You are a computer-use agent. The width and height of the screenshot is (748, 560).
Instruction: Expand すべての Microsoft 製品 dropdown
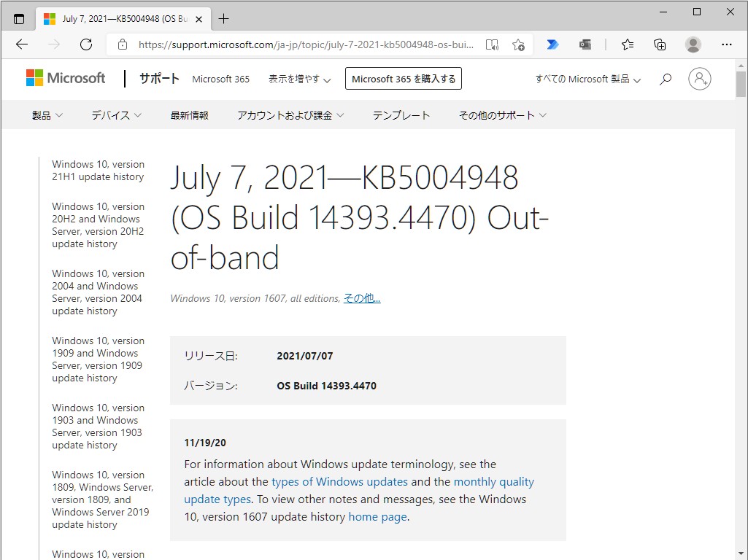tap(587, 79)
